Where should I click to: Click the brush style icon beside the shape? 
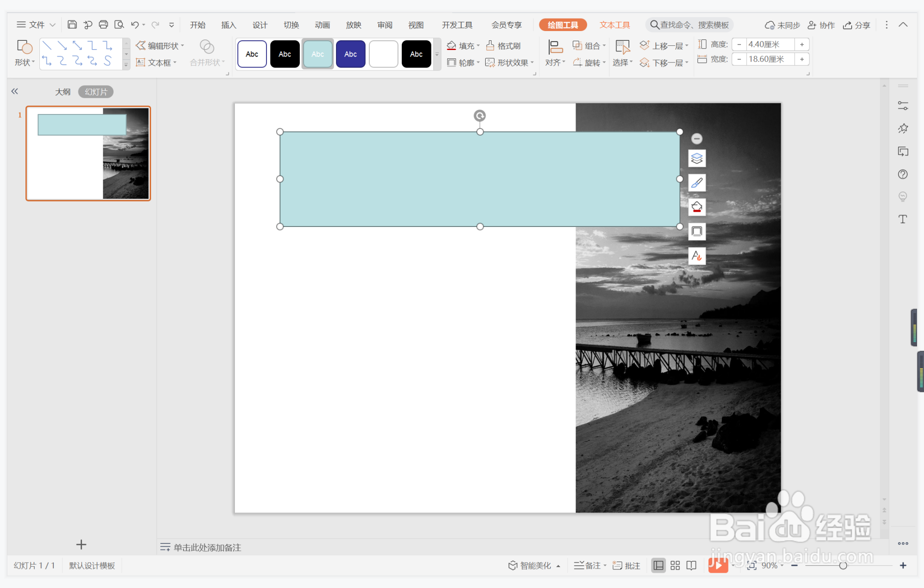click(x=696, y=183)
